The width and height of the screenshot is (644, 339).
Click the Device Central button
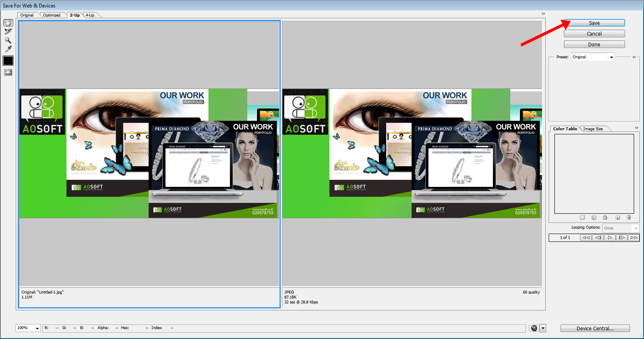coord(595,328)
